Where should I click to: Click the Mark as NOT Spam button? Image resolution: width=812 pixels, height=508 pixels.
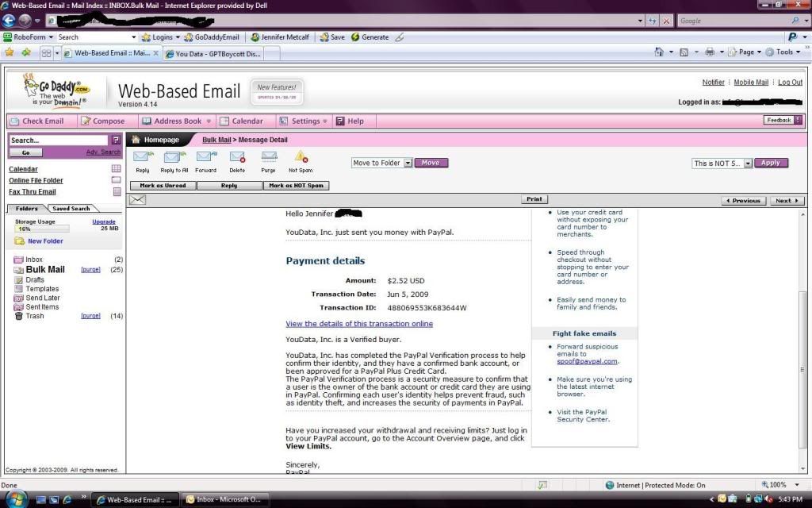click(297, 186)
